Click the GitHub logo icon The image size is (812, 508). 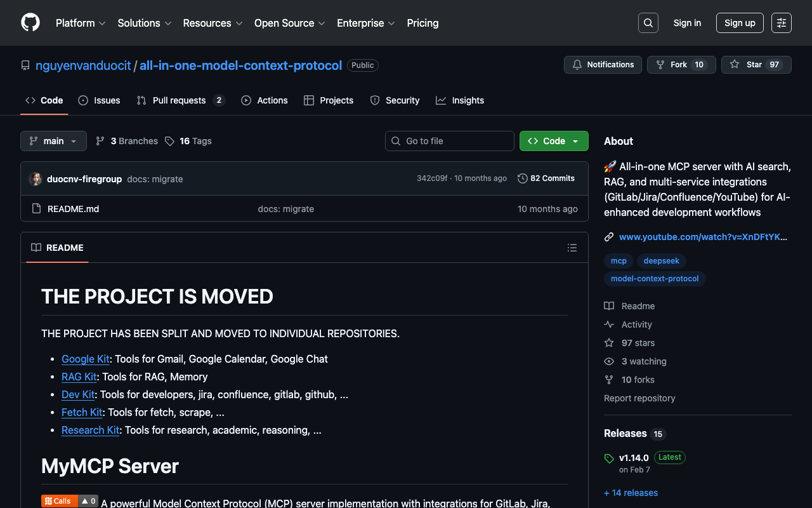tap(30, 23)
